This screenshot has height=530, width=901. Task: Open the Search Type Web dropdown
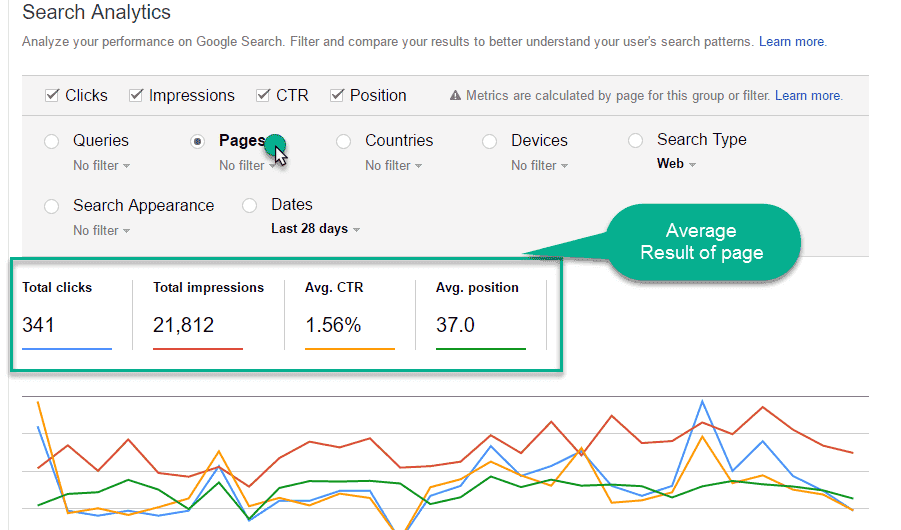(x=676, y=164)
